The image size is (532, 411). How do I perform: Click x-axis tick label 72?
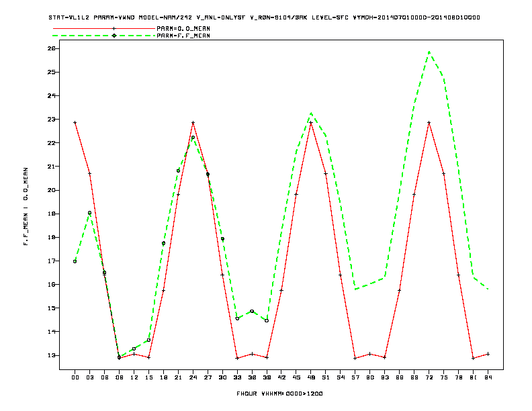click(x=429, y=377)
